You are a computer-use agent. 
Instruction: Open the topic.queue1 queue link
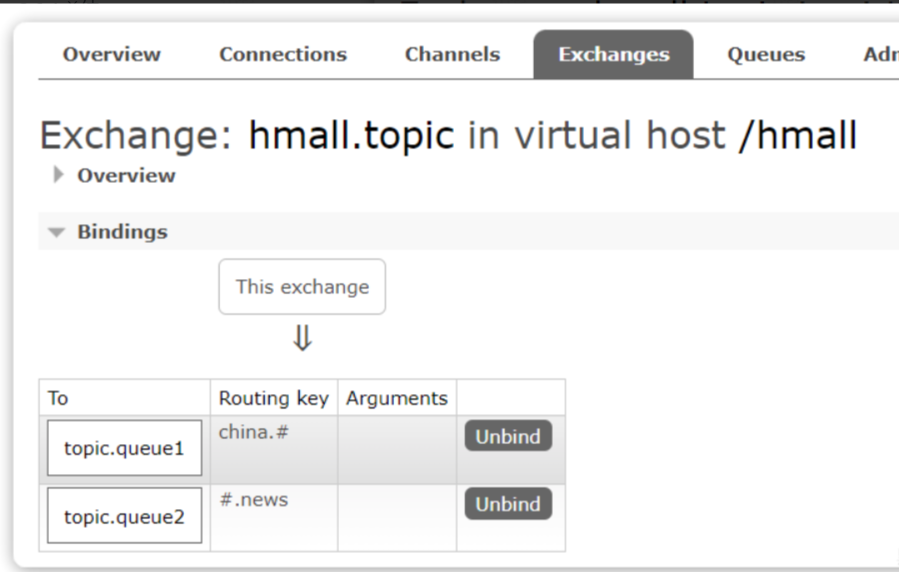124,449
